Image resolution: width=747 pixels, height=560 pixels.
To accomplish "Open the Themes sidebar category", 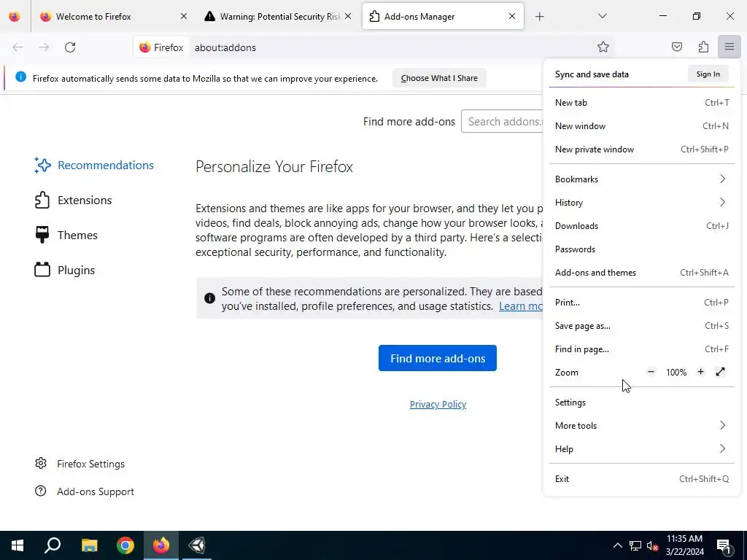I will pos(66,236).
